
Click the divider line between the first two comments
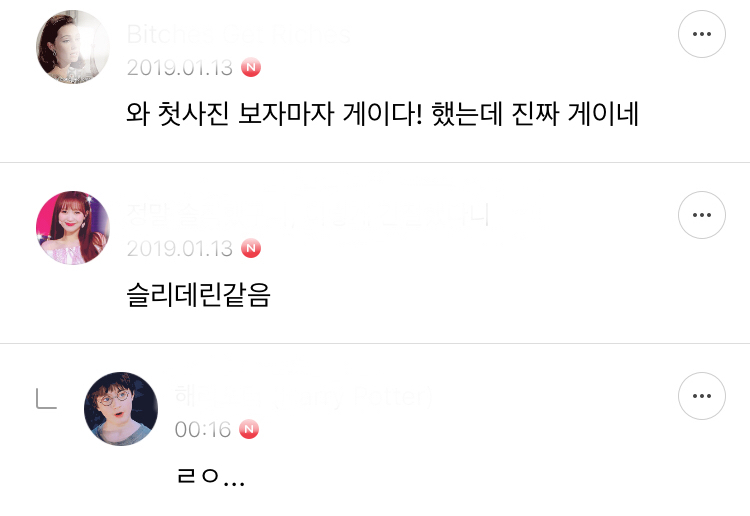tap(375, 162)
